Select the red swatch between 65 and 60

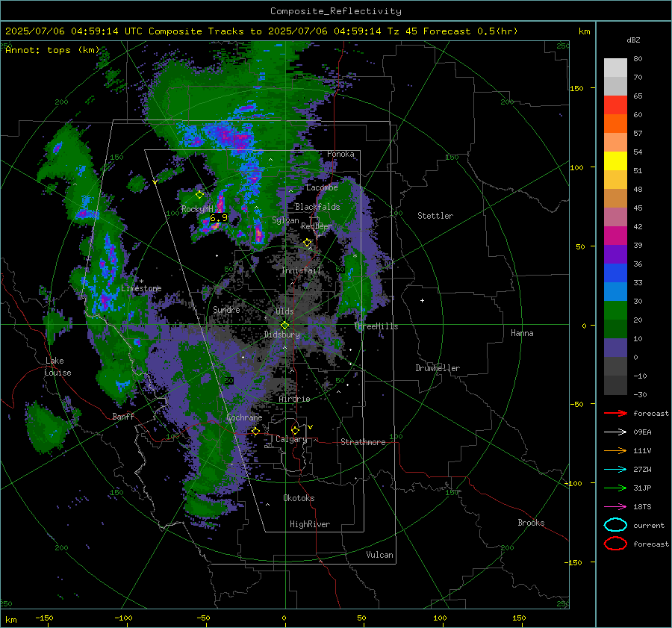coord(615,105)
